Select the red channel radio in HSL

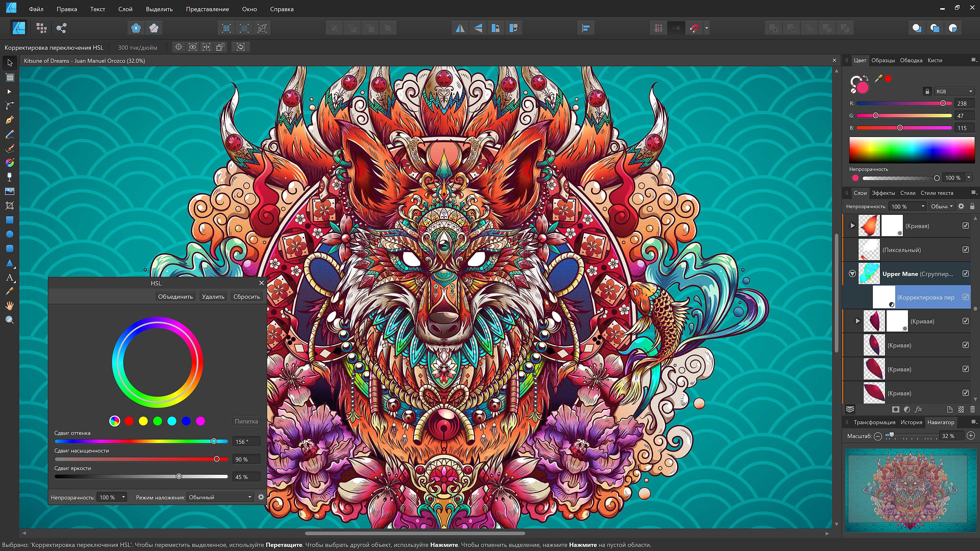coord(129,421)
